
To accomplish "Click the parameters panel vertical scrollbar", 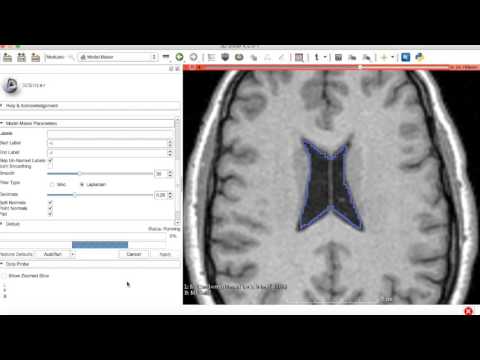I will tap(177, 171).
